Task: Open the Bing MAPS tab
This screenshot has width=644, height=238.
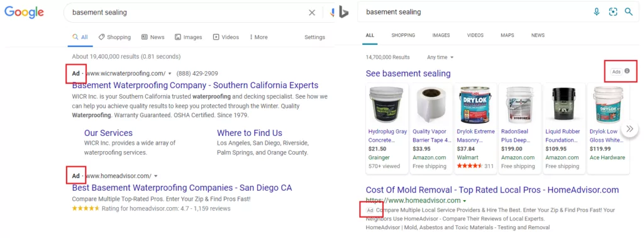Action: [x=508, y=35]
